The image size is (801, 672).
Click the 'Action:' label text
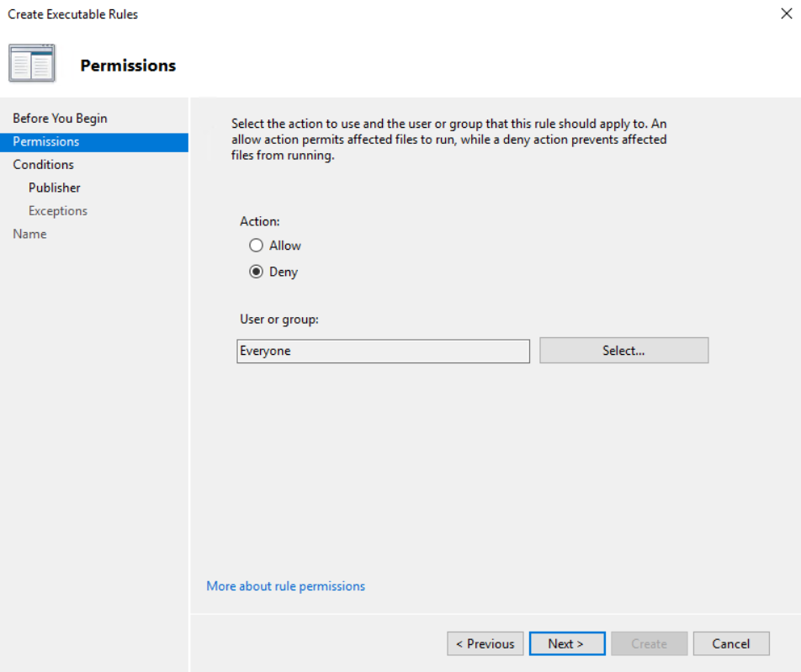click(260, 221)
